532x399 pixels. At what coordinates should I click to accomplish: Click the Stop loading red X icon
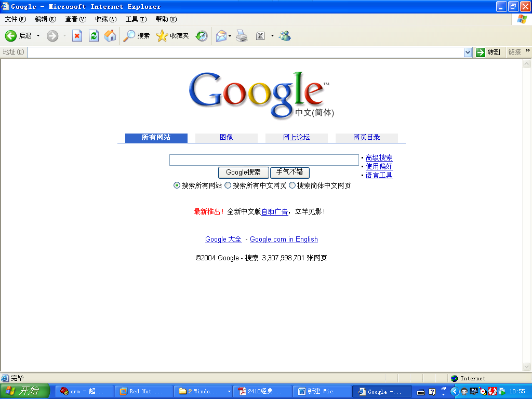click(77, 36)
